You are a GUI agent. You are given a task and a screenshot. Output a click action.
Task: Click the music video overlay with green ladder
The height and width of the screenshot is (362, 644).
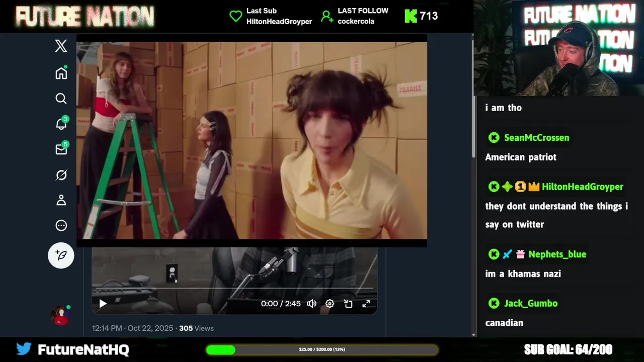[252, 140]
